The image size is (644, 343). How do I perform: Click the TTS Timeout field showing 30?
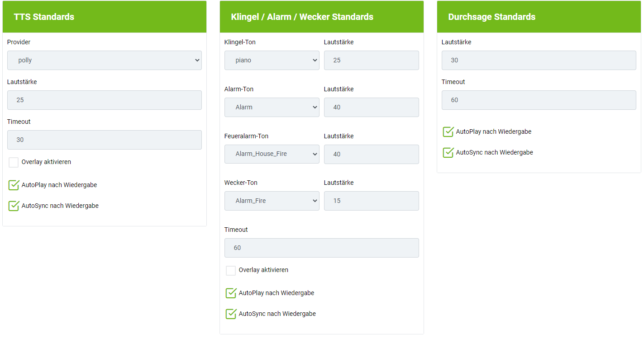pyautogui.click(x=104, y=140)
